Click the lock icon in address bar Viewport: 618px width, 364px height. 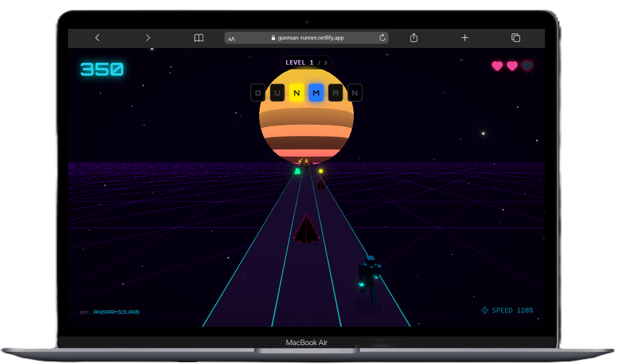tap(273, 38)
